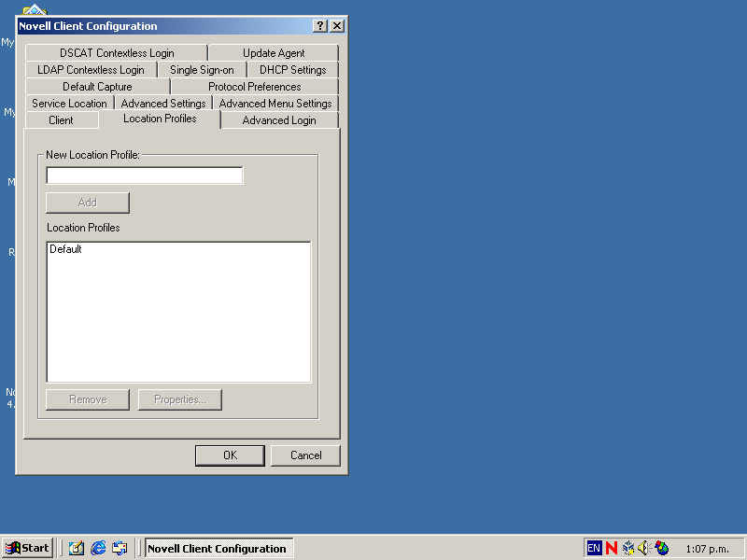Switch to Protocol Preferences tab
The width and height of the screenshot is (747, 560).
click(255, 86)
